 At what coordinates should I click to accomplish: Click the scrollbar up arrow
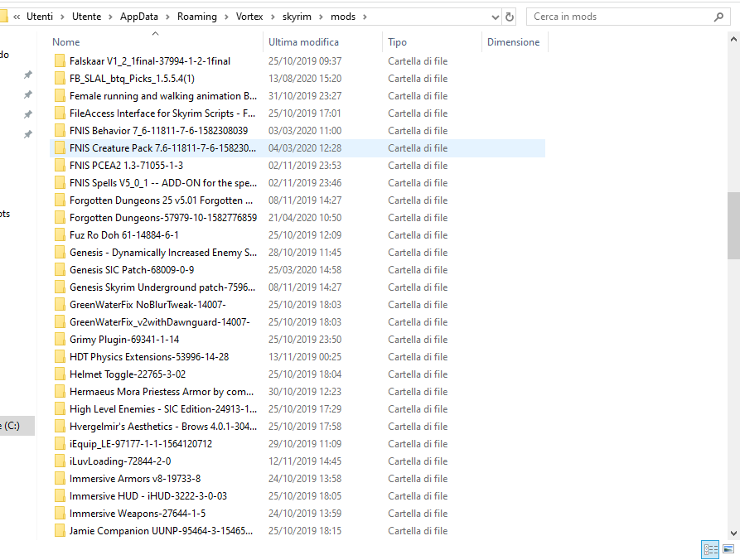click(734, 40)
